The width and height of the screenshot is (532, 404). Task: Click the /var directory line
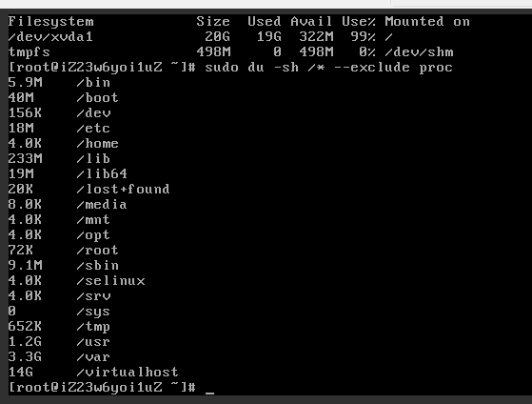point(59,356)
